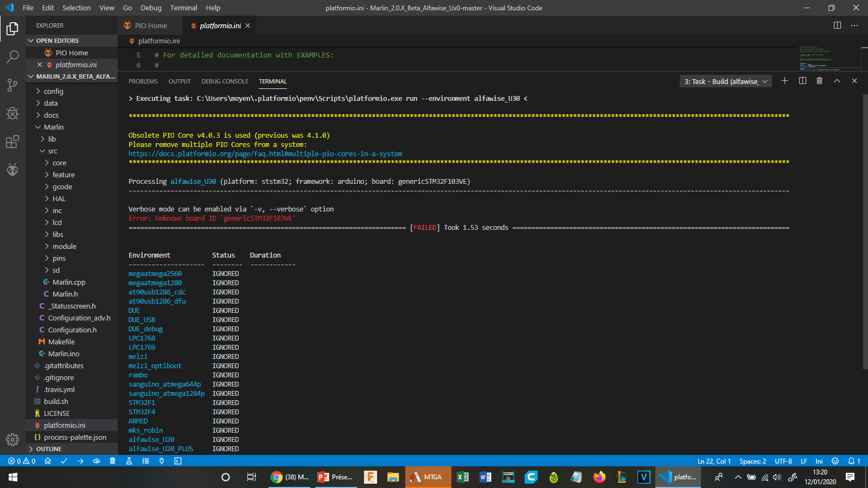The image size is (868, 488).
Task: Click PlatformIO Home icon in status bar
Action: (48, 461)
